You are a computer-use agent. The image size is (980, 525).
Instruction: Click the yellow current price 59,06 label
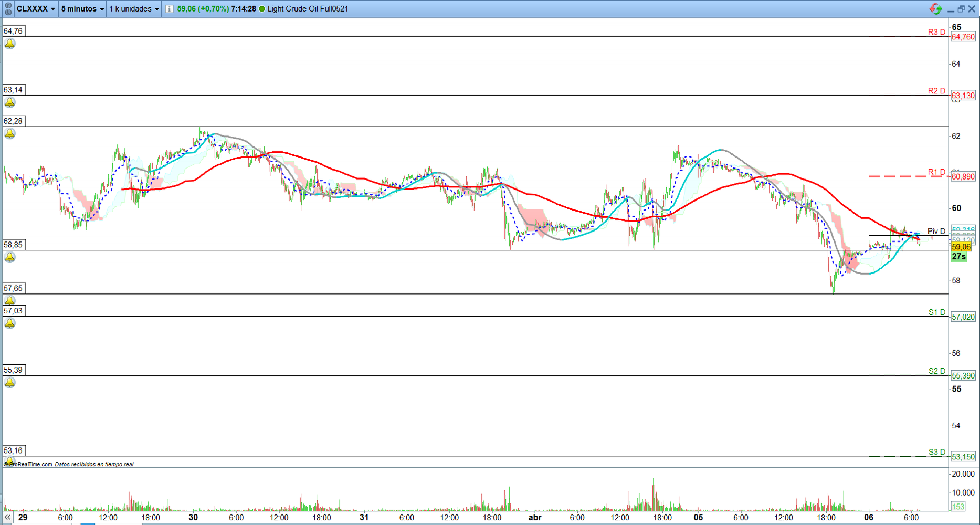(x=961, y=247)
